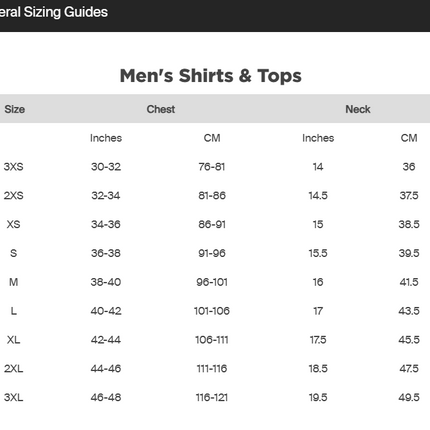Click the Sizing Guides header title
The width and height of the screenshot is (430, 430).
(53, 12)
